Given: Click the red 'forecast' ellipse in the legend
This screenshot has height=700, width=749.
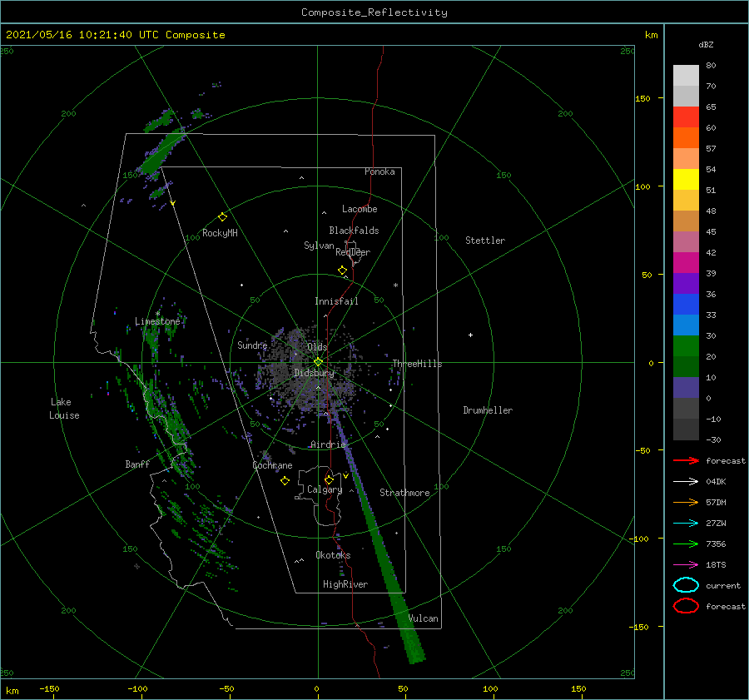Looking at the screenshot, I should [x=686, y=606].
